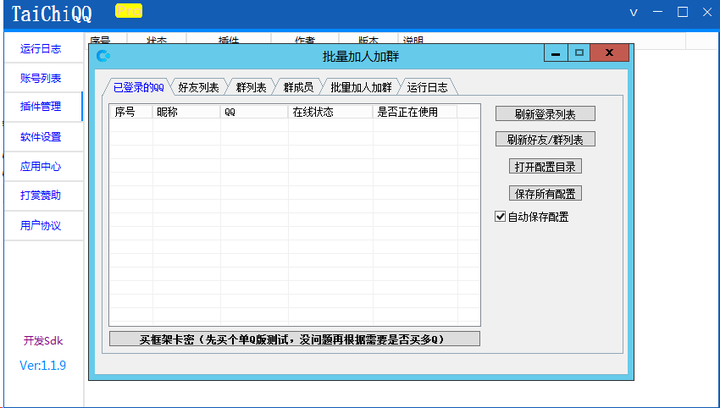Screen dimensions: 720x408
Task: Click the 在线状态 column header
Action: pos(331,112)
